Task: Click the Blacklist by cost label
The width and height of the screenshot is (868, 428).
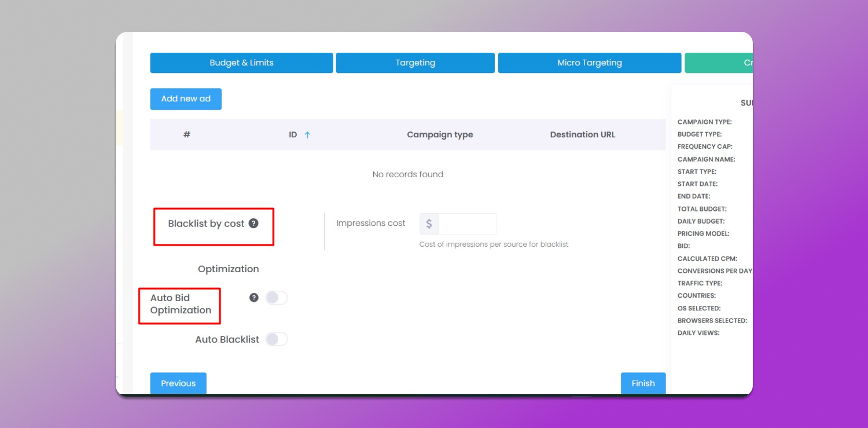Action: click(x=206, y=224)
